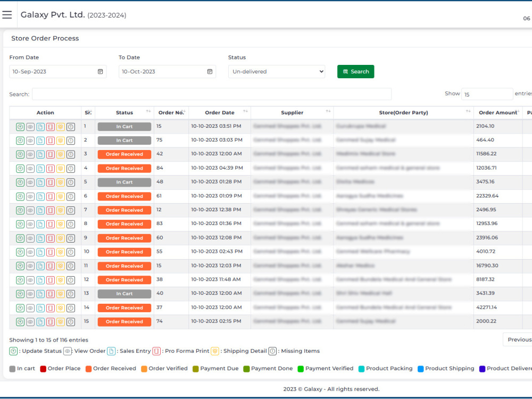Image resolution: width=532 pixels, height=399 pixels.
Task: View order 84 using eye icon
Action: pos(30,168)
